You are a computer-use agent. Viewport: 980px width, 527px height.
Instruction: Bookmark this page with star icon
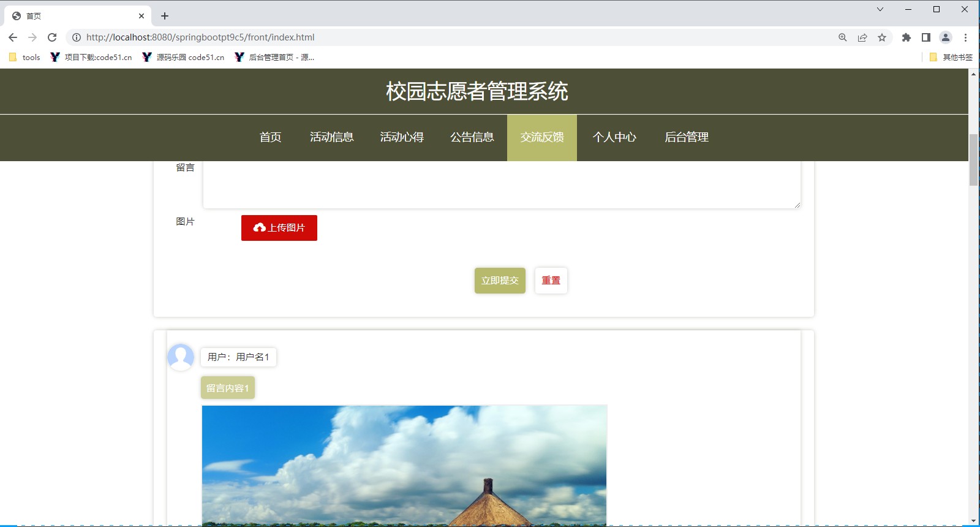click(882, 37)
